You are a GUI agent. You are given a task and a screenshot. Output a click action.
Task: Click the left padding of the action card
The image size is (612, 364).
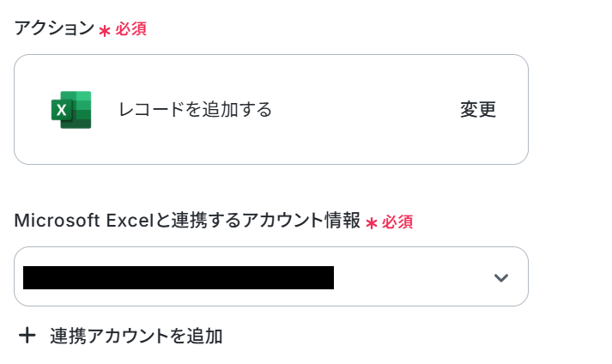coord(32,109)
